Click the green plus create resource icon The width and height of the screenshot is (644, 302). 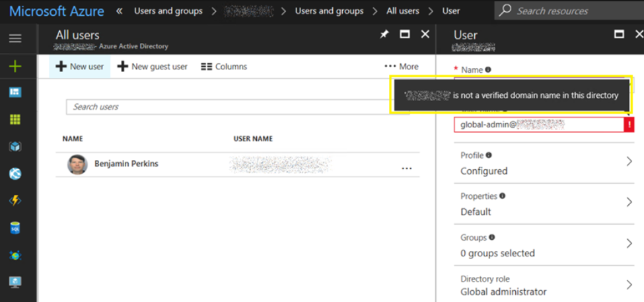pyautogui.click(x=15, y=66)
